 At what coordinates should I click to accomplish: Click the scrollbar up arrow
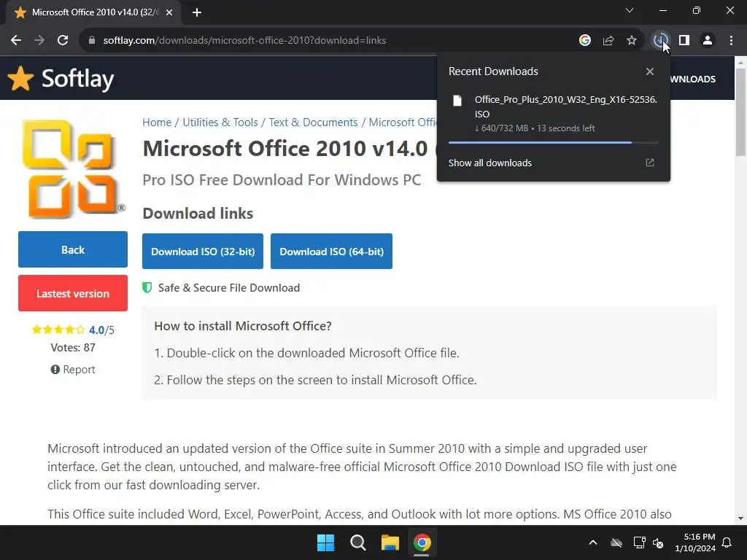pos(740,63)
